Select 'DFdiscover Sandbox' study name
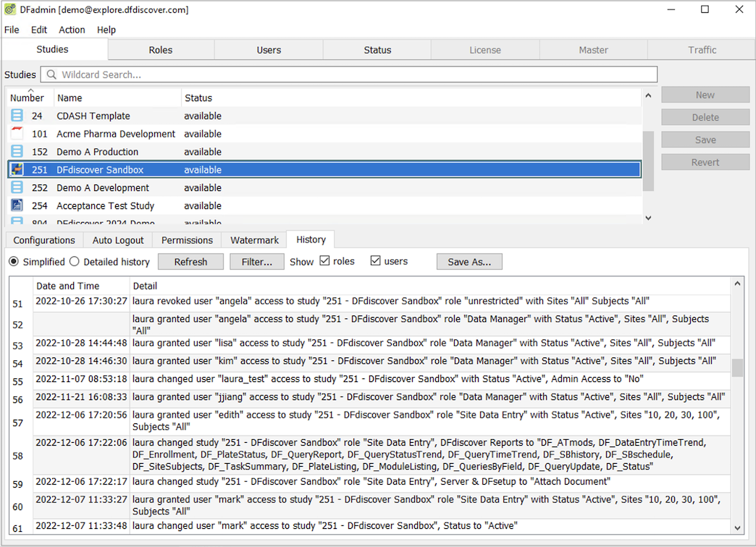The height and width of the screenshot is (547, 756). click(x=100, y=169)
